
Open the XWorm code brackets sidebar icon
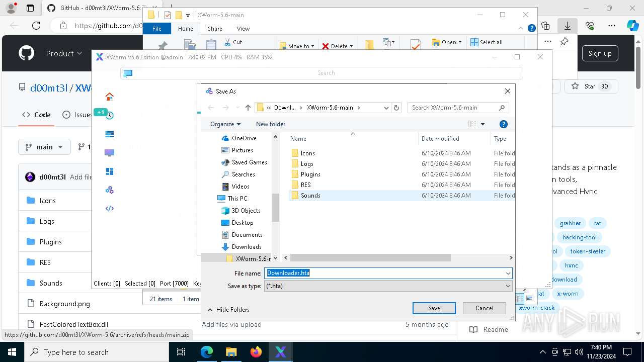coord(109,209)
